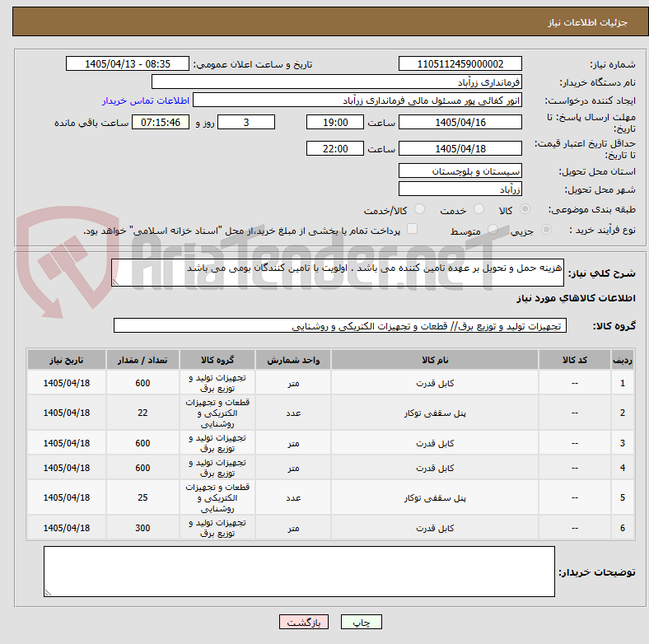
Task: Click the تعداد / مقدار column header
Action: pyautogui.click(x=142, y=360)
